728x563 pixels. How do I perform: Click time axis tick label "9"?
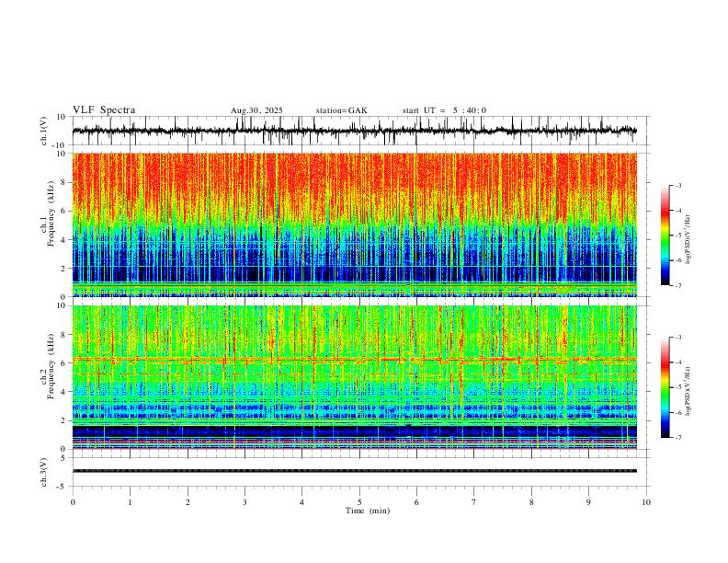point(588,502)
